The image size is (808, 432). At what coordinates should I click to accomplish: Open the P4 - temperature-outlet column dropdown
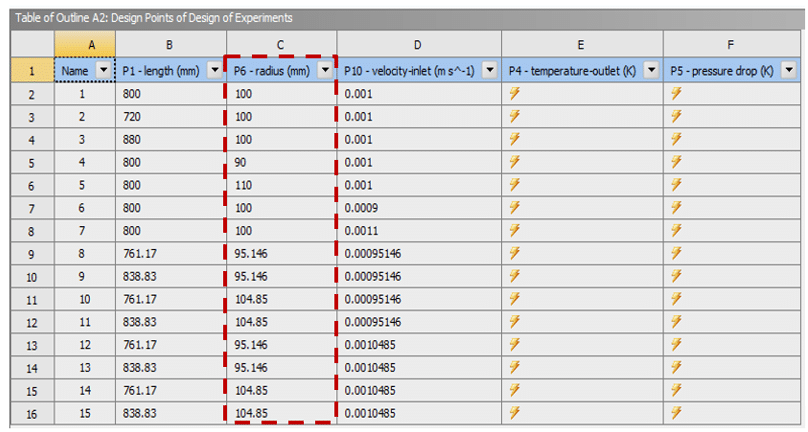(x=652, y=70)
